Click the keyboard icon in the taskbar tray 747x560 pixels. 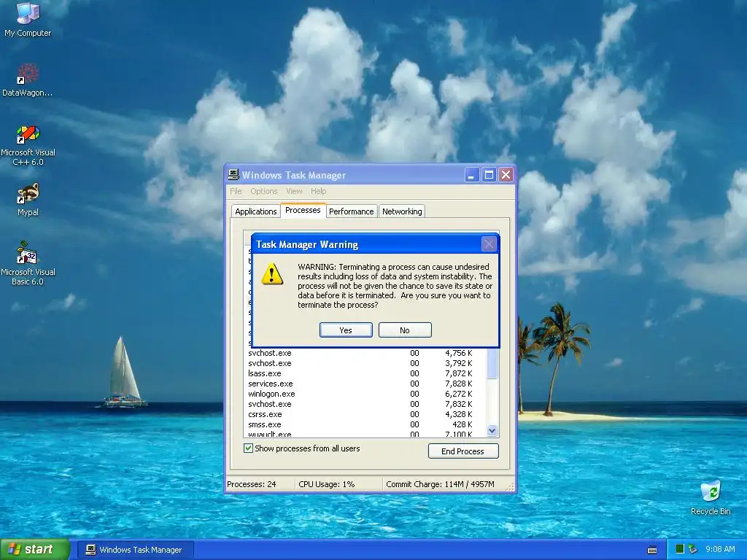652,550
